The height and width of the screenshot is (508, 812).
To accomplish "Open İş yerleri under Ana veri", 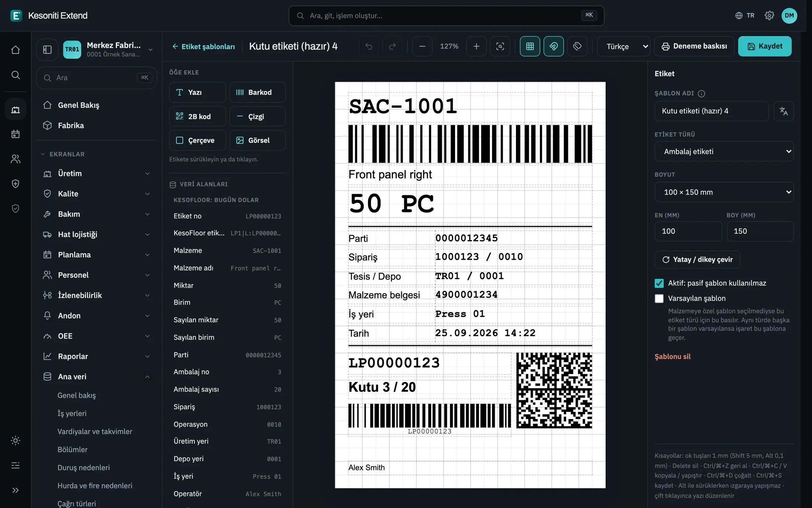I will [72, 413].
